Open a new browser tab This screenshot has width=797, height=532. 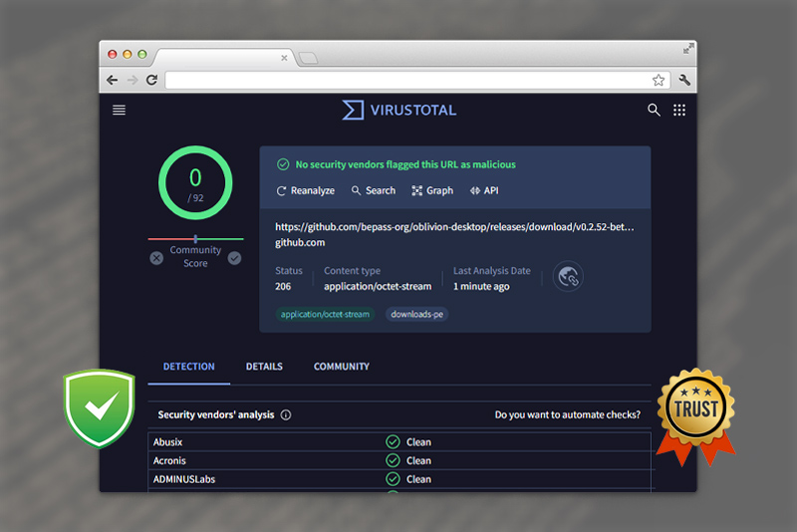coord(308,58)
